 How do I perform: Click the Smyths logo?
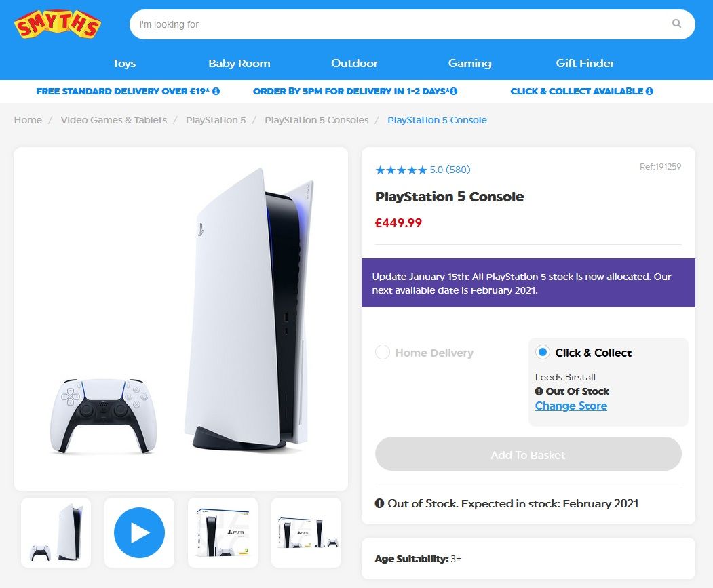click(x=57, y=24)
